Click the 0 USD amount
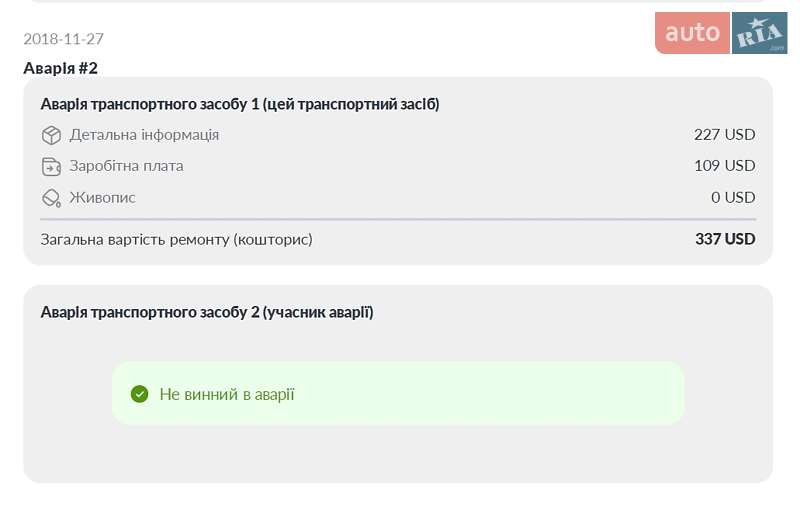This screenshot has height=514, width=800. (x=733, y=198)
